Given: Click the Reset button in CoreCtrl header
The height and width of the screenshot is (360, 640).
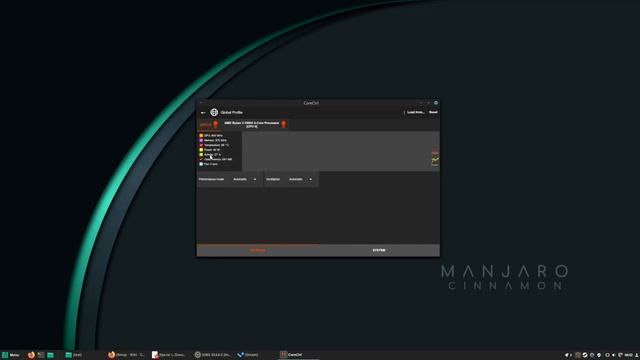Looking at the screenshot, I should [x=433, y=112].
